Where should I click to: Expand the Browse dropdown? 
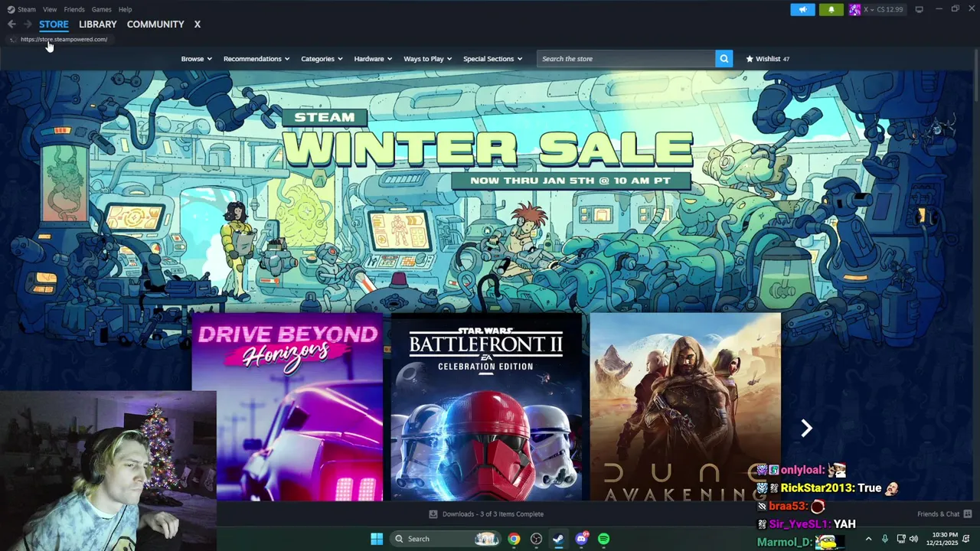click(x=196, y=59)
